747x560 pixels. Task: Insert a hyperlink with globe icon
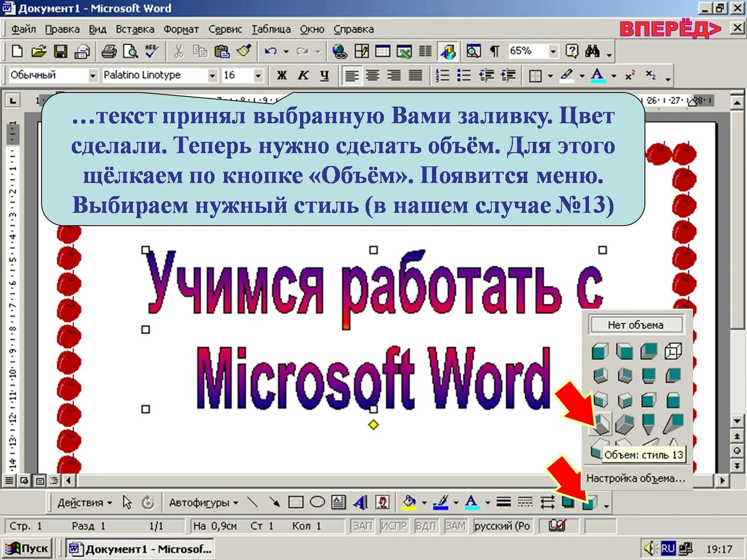tap(339, 51)
